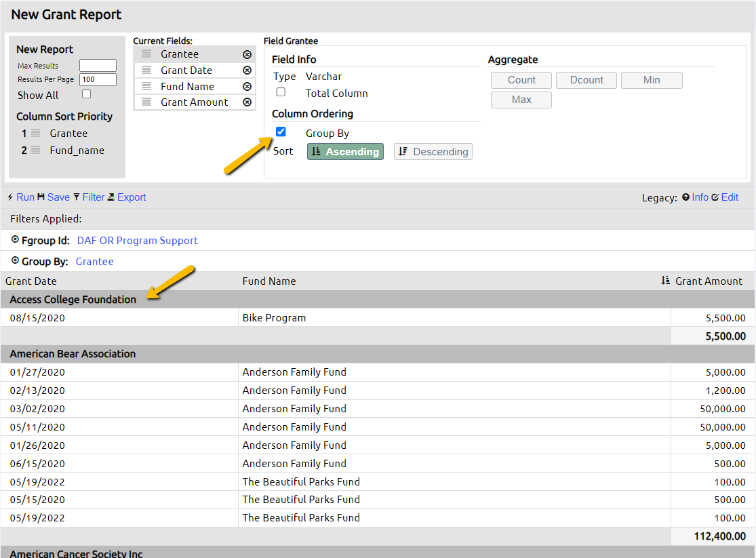Click the lightning bolt Run icon
Screen dimensions: 756x558
(x=10, y=197)
